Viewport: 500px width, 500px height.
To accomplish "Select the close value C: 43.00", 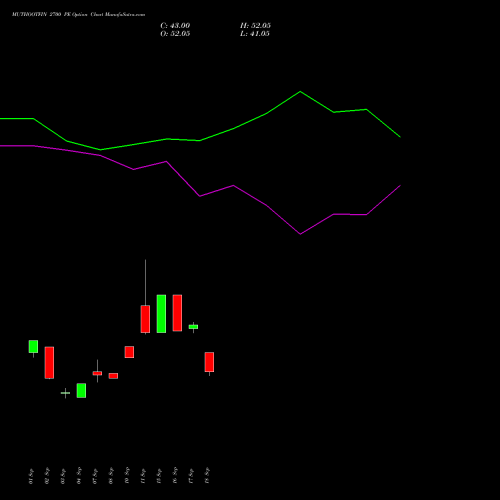I will [175, 26].
